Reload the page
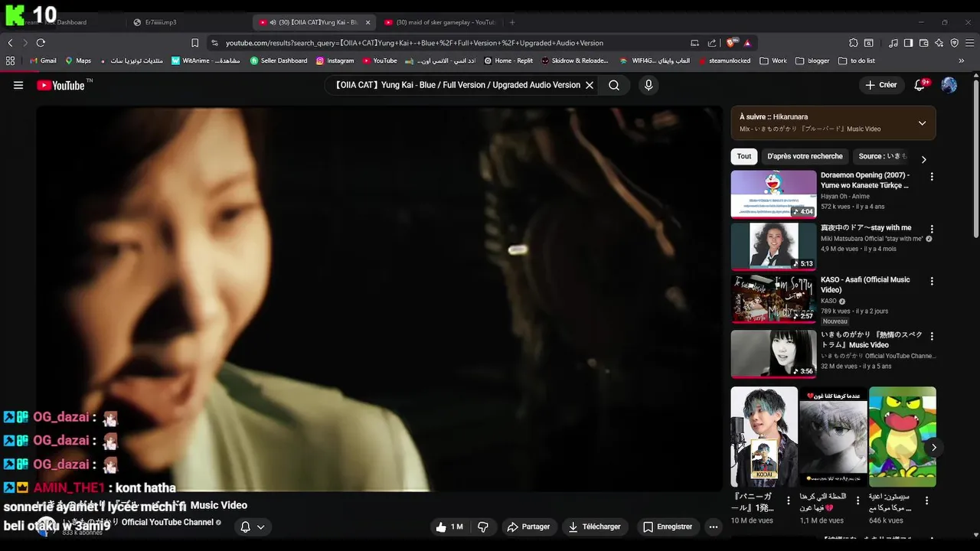The width and height of the screenshot is (980, 551). click(x=41, y=43)
